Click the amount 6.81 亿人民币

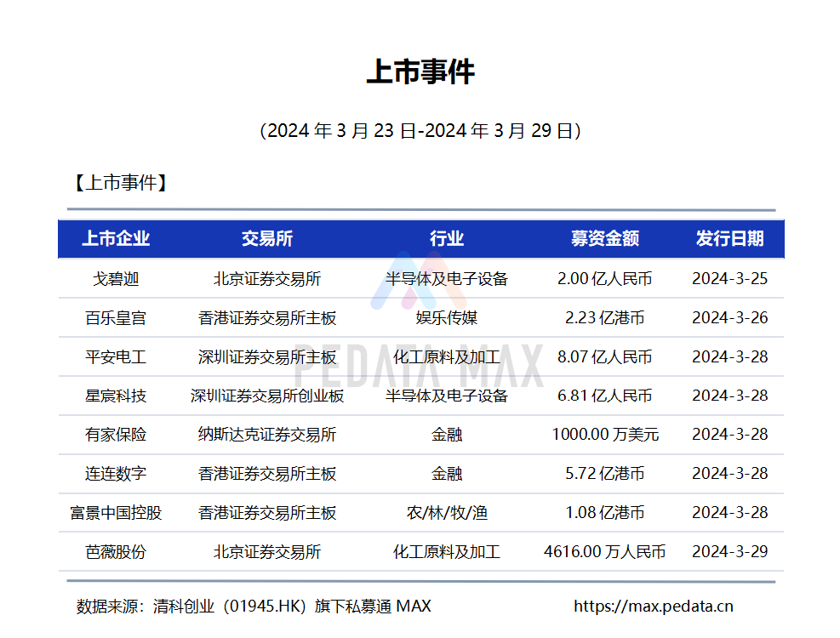point(605,396)
